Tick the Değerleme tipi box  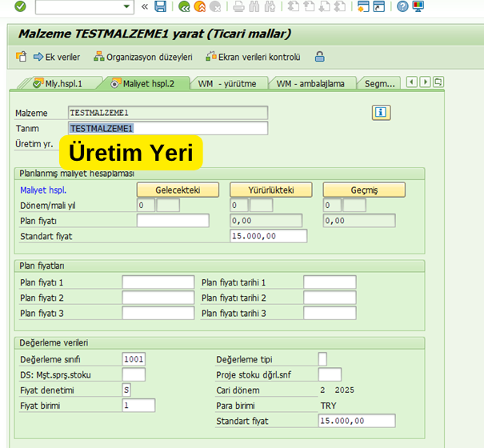[322, 358]
